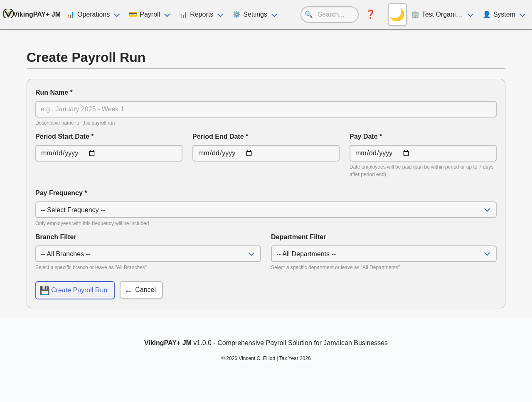
Task: Click the Create Payroll Run heading
Action: pos(86,57)
